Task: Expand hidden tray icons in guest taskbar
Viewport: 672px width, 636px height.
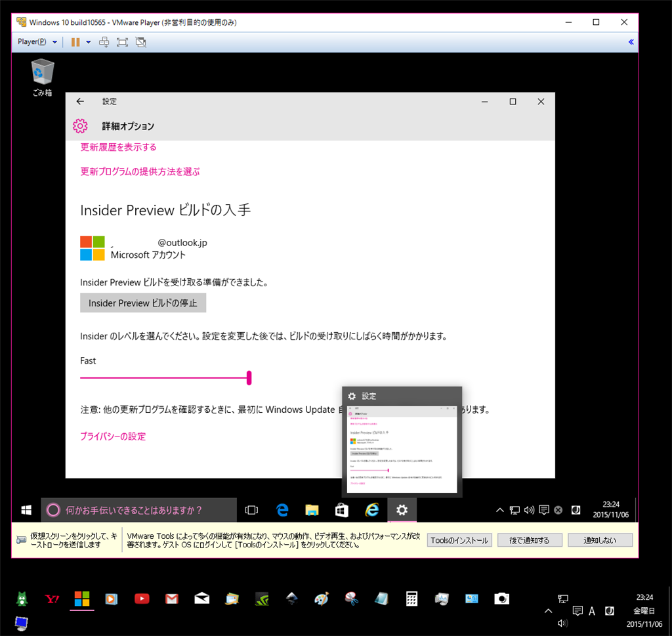Action: pos(499,510)
